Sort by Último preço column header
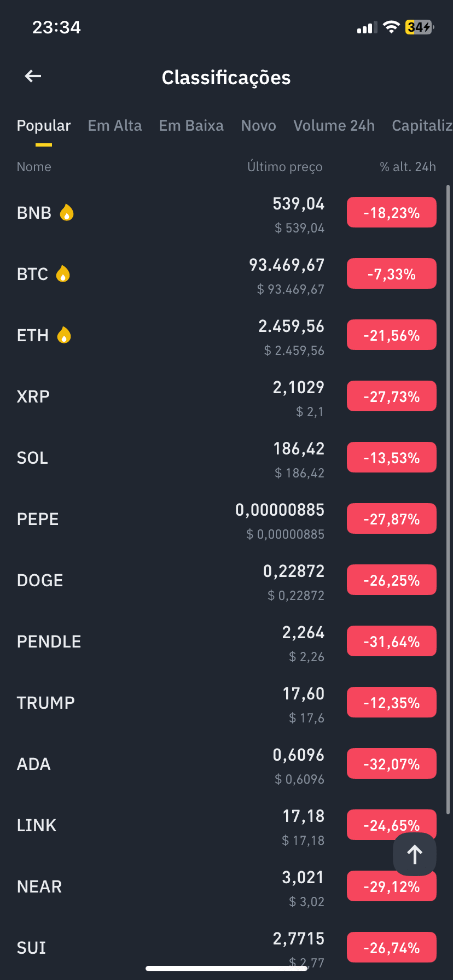This screenshot has height=980, width=453. (x=285, y=167)
